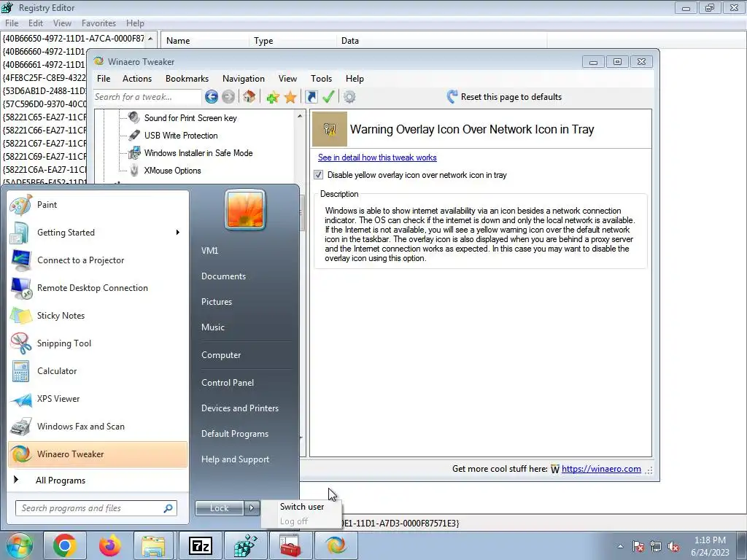Click the scroll-up arrow in Registry Editor tree
747x560 pixels.
[150, 39]
